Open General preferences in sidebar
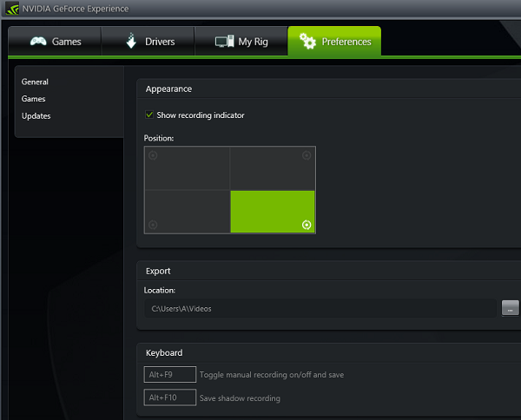Image resolution: width=521 pixels, height=420 pixels. point(35,82)
